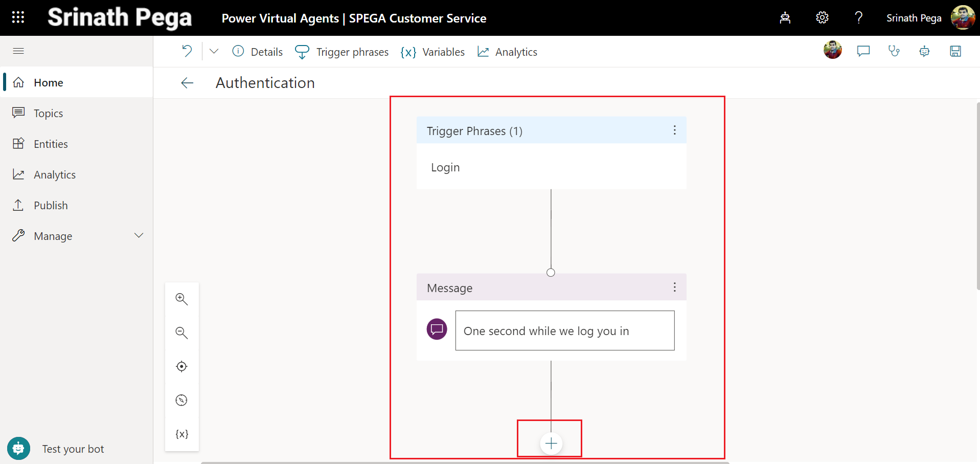Open the app launcher waffle icon
Image resolution: width=980 pixels, height=464 pixels.
[x=18, y=18]
